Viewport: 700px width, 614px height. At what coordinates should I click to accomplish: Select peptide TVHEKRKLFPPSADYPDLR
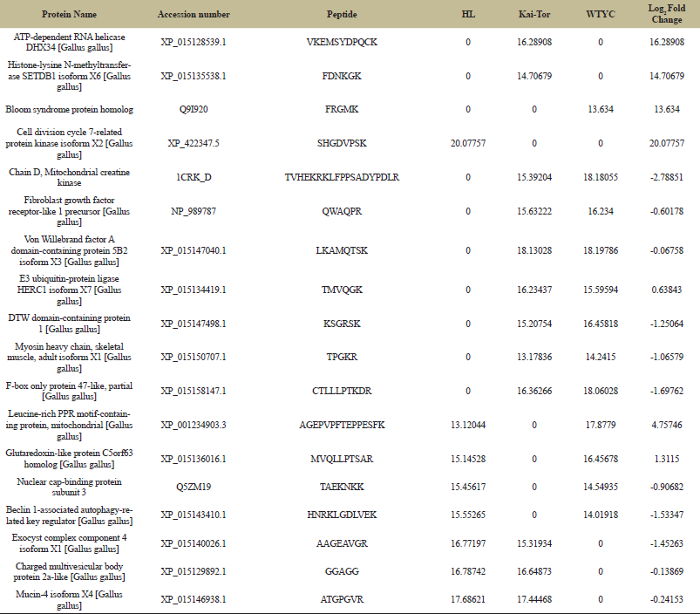(342, 177)
